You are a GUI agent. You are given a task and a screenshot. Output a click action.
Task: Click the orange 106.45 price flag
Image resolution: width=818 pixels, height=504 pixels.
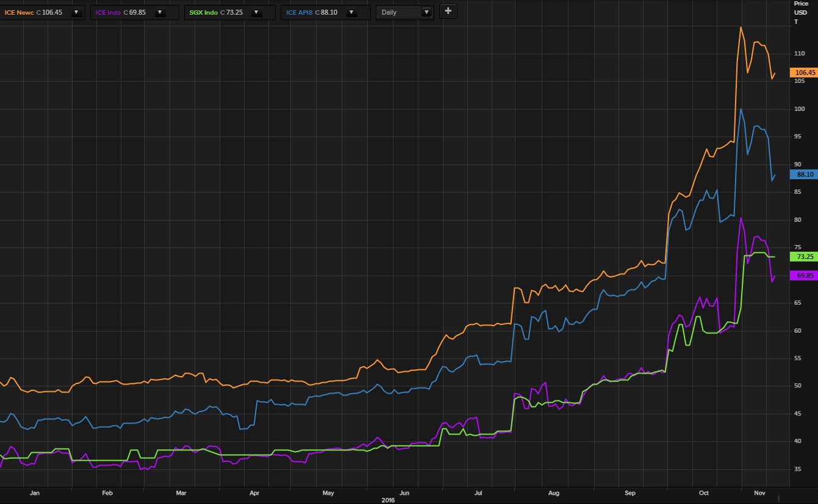tap(804, 72)
